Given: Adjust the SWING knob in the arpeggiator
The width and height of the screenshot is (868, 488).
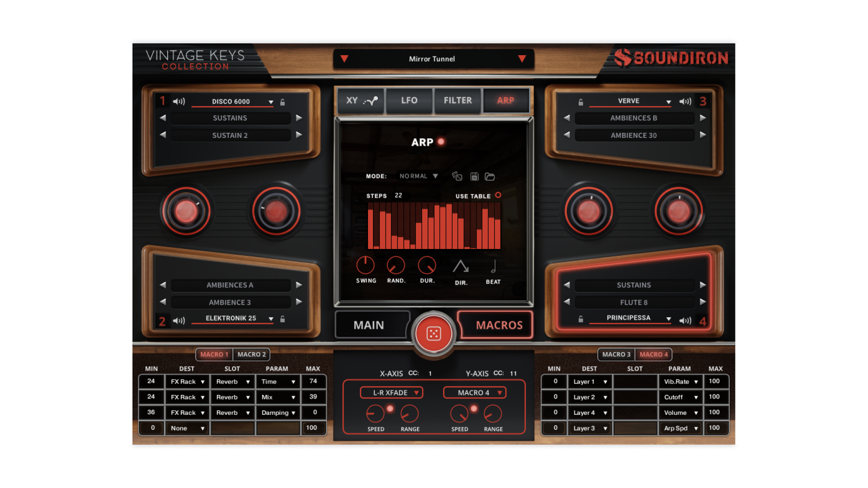Looking at the screenshot, I should pos(366,266).
